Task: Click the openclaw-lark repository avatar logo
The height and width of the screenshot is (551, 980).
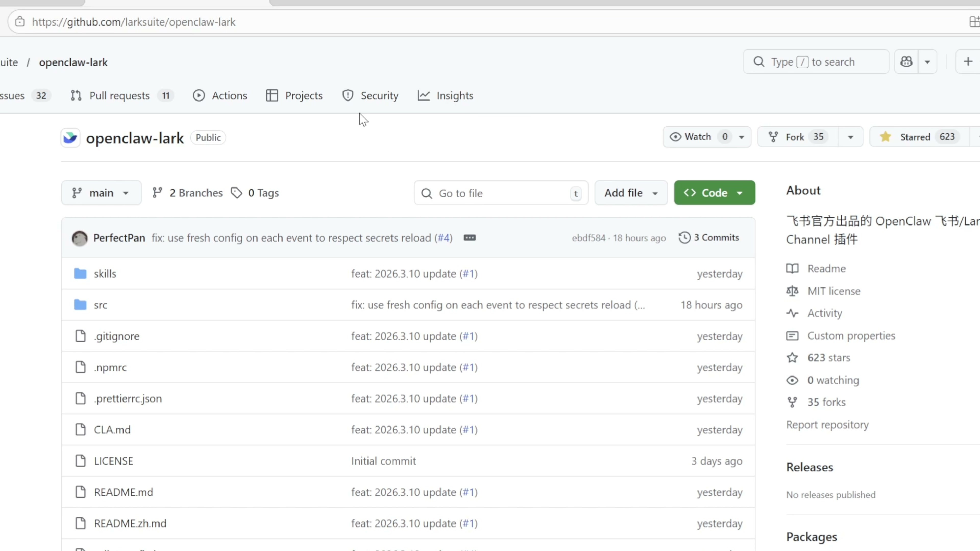Action: click(x=70, y=138)
